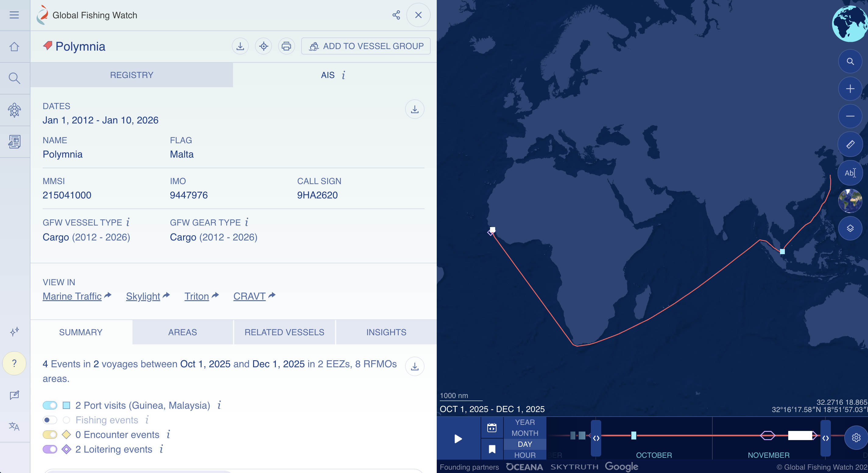Click the timebar left range handle

click(x=596, y=438)
